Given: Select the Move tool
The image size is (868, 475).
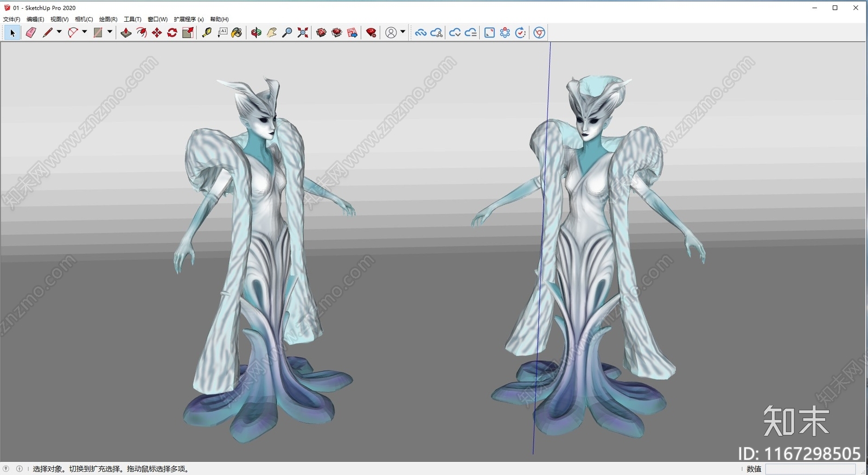Looking at the screenshot, I should (x=157, y=33).
